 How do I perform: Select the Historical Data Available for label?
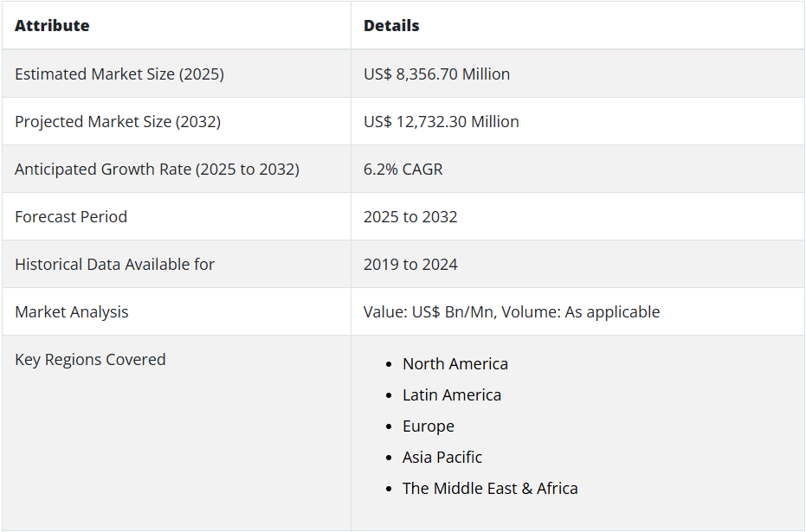coord(114,265)
